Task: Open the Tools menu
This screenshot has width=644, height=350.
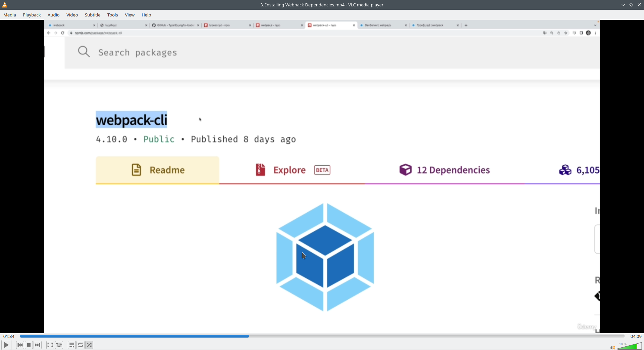Action: (113, 15)
